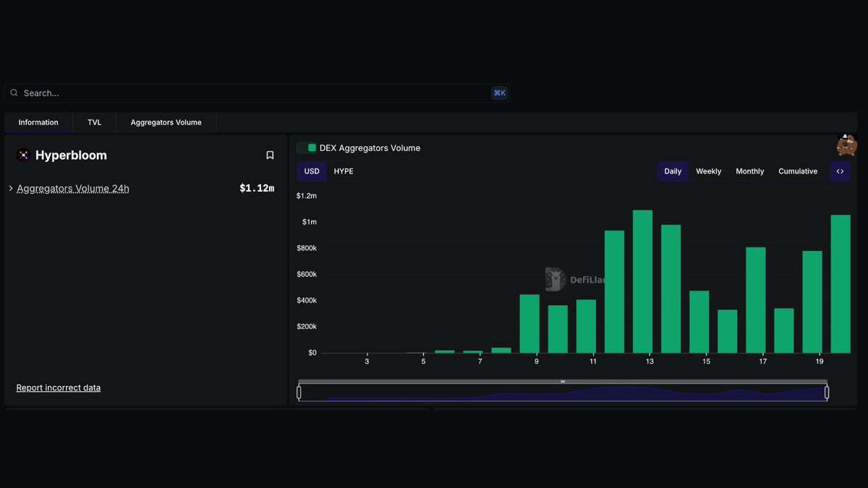The width and height of the screenshot is (868, 488).
Task: Click the bar at day 17
Action: coord(756,300)
